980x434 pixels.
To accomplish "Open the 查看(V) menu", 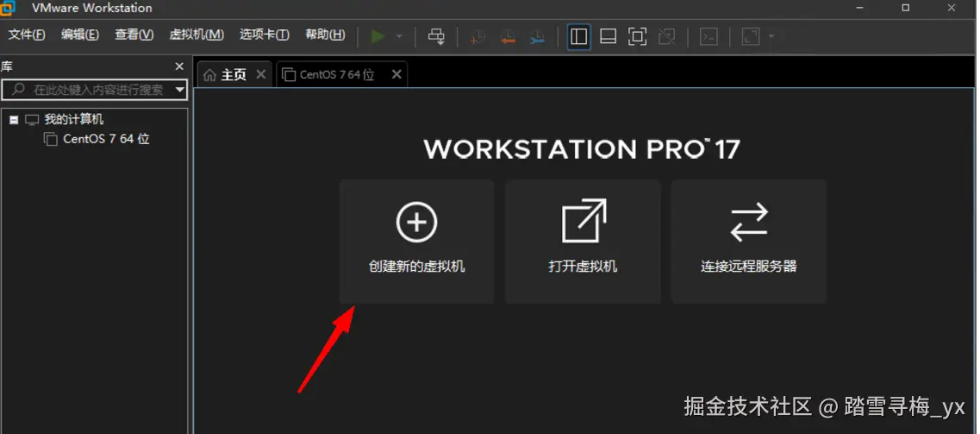I will pyautogui.click(x=134, y=35).
